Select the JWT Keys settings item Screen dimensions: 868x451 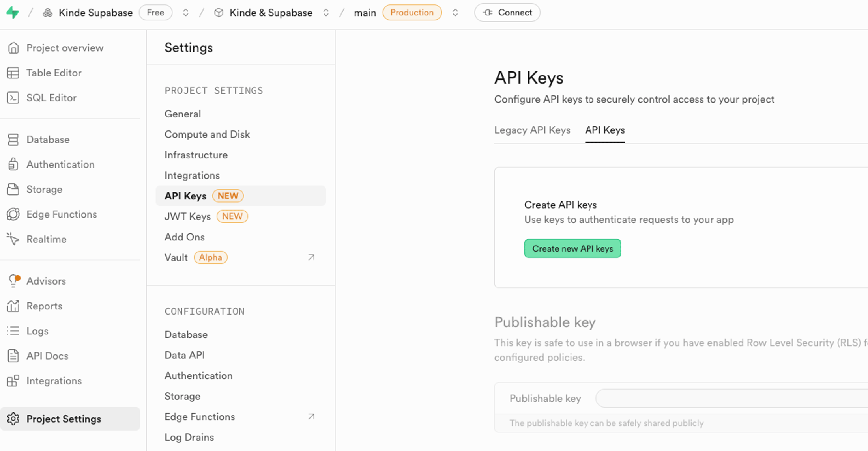187,216
